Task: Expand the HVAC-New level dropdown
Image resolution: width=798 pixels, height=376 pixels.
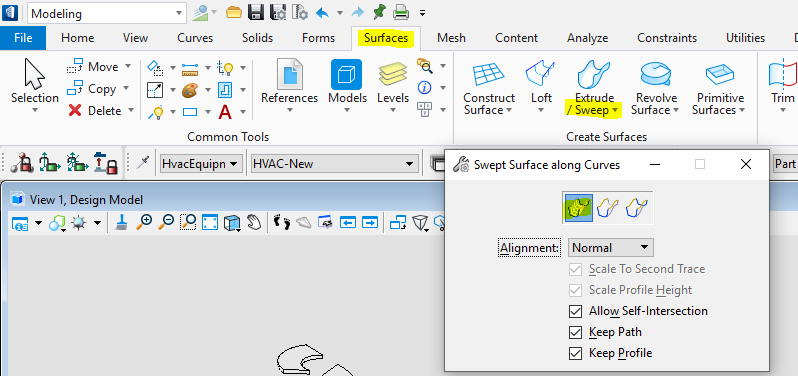Action: pyautogui.click(x=334, y=164)
